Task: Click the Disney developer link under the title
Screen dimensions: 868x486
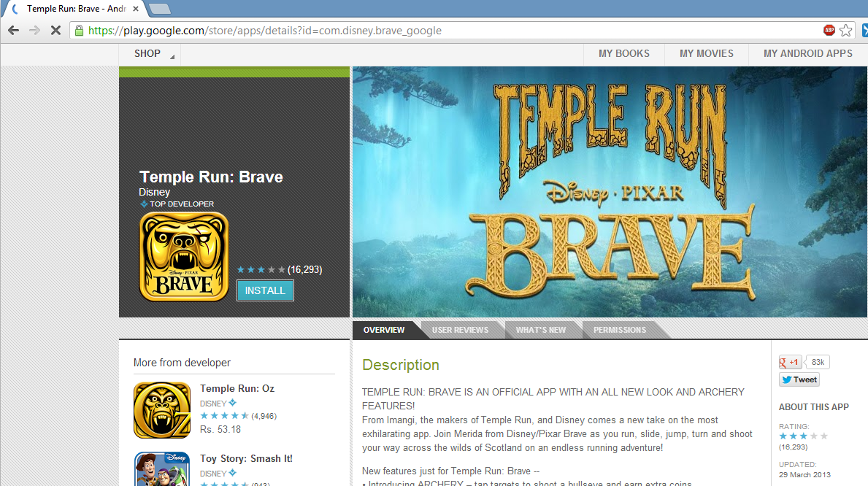Action: 154,192
